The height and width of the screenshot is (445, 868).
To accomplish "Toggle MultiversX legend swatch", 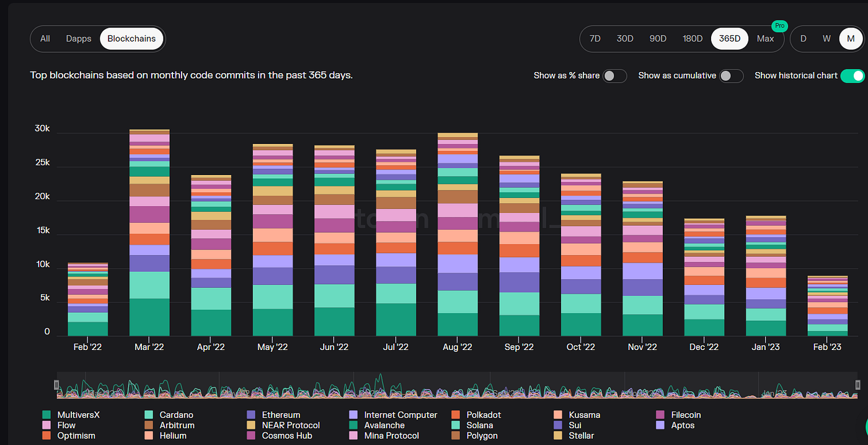I will (46, 415).
